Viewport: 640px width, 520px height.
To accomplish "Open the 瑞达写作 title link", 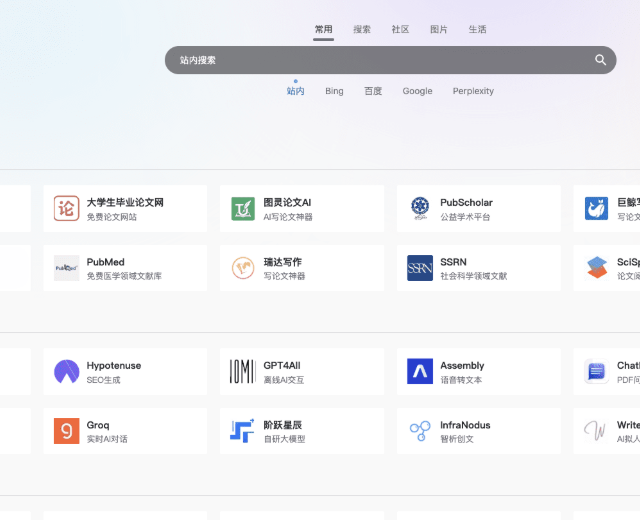I will 282,262.
